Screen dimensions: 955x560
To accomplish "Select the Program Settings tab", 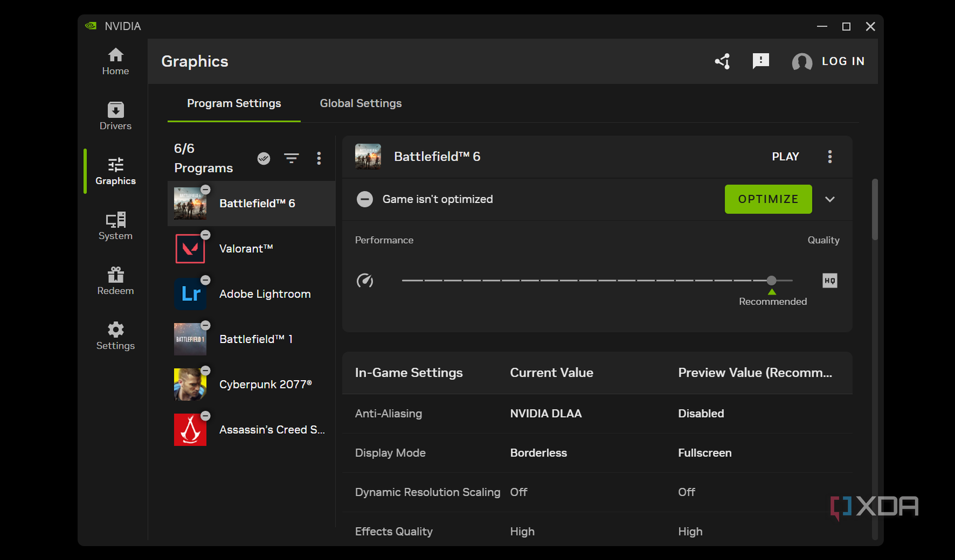I will click(x=234, y=104).
